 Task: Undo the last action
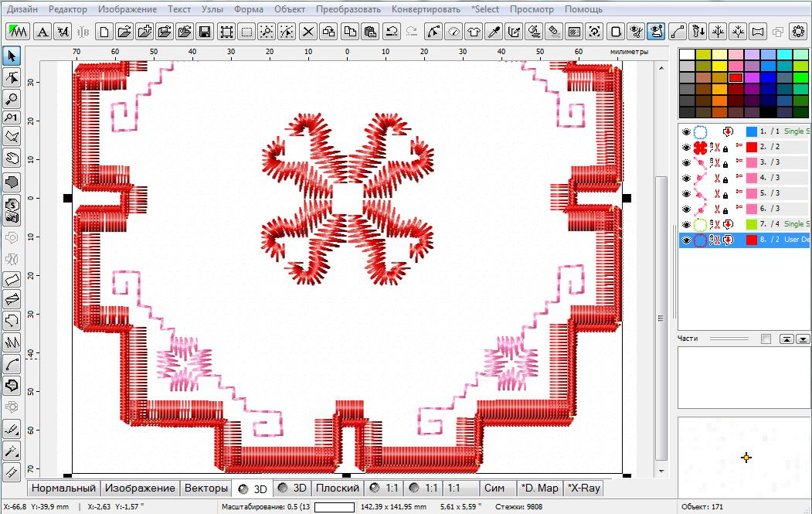pyautogui.click(x=392, y=32)
